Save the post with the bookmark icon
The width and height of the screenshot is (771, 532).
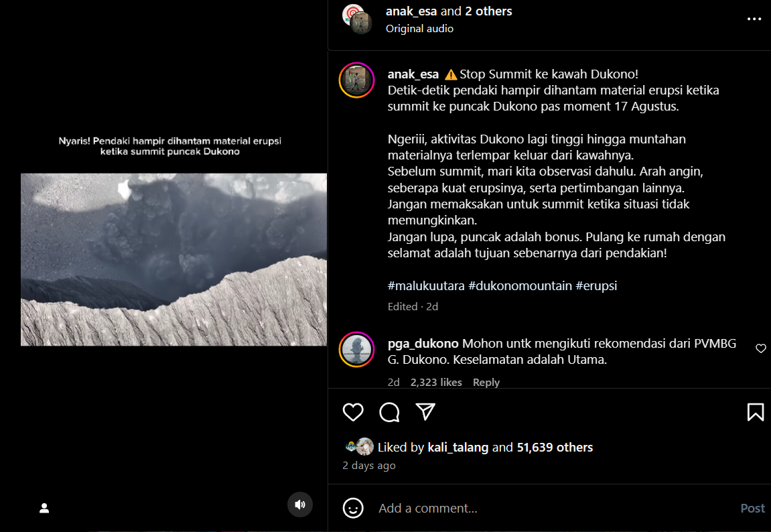(x=756, y=412)
